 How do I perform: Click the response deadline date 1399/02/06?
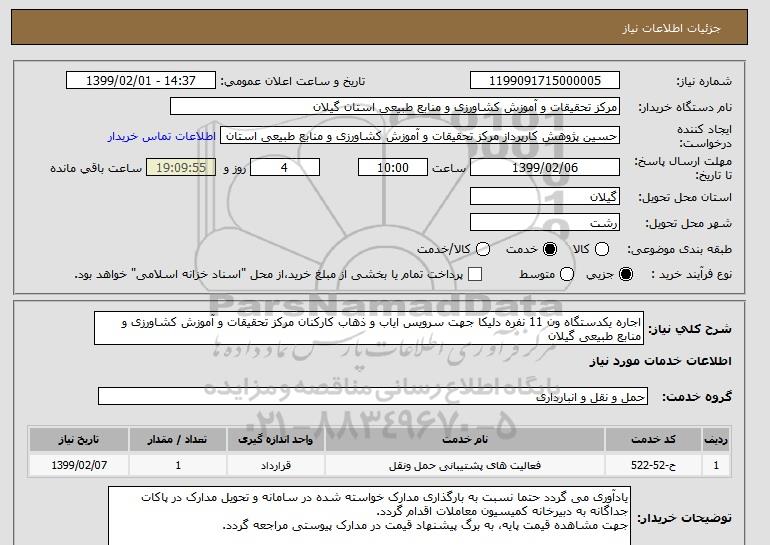pyautogui.click(x=545, y=167)
